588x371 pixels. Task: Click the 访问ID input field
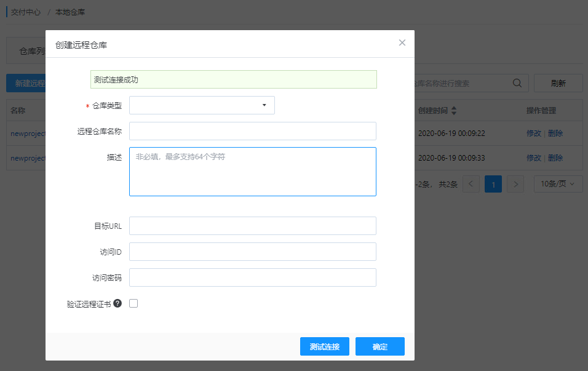point(252,252)
